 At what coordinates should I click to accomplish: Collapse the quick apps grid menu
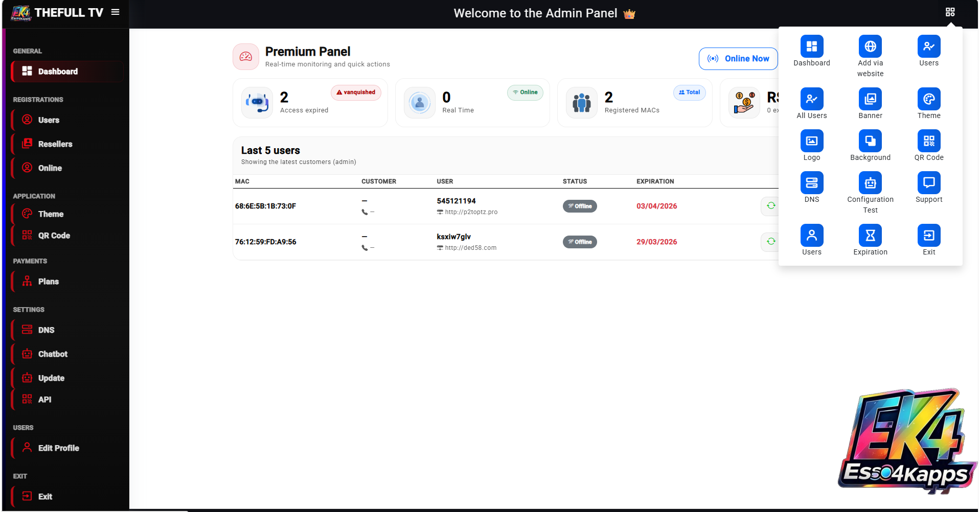(x=950, y=12)
